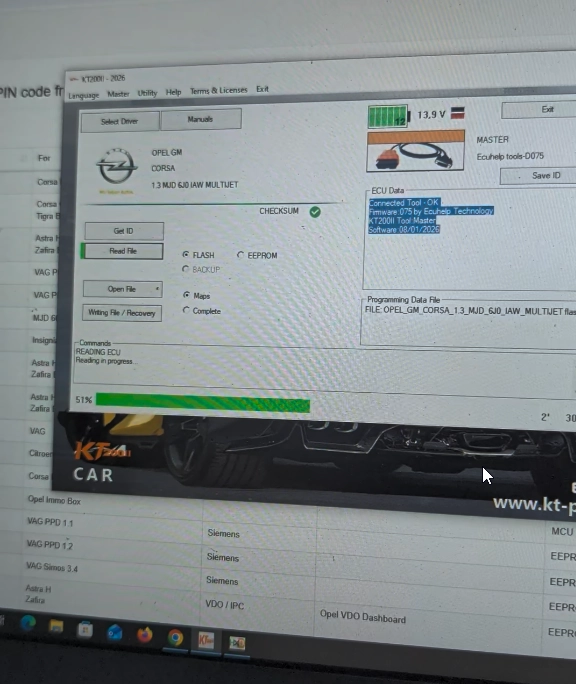Screen dimensions: 576x684
Task: Click the green checksum checkmark icon
Action: tap(315, 212)
